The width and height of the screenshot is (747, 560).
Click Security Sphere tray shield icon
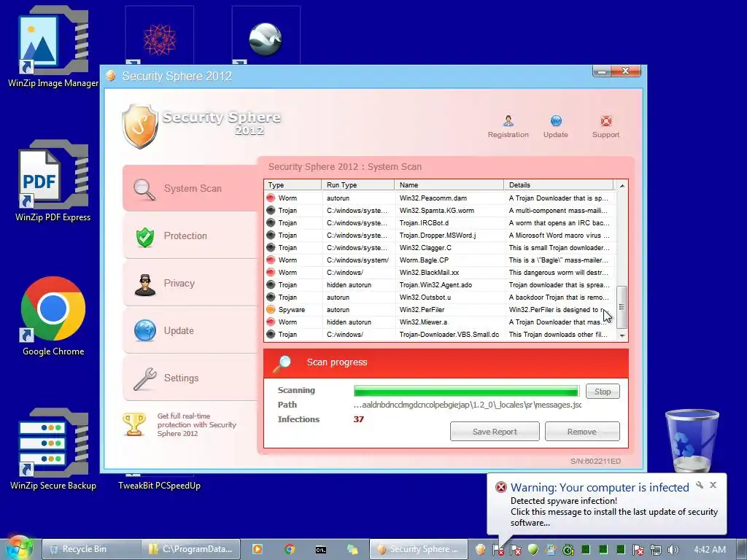(480, 550)
